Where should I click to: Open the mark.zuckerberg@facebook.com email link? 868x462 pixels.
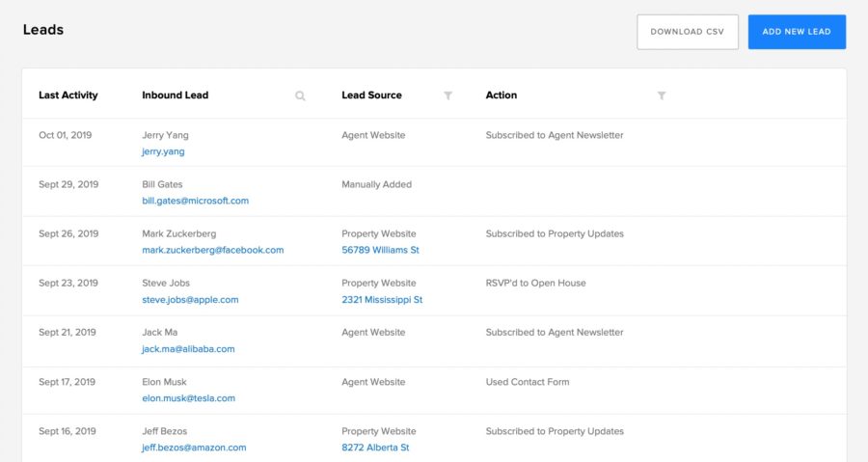212,250
